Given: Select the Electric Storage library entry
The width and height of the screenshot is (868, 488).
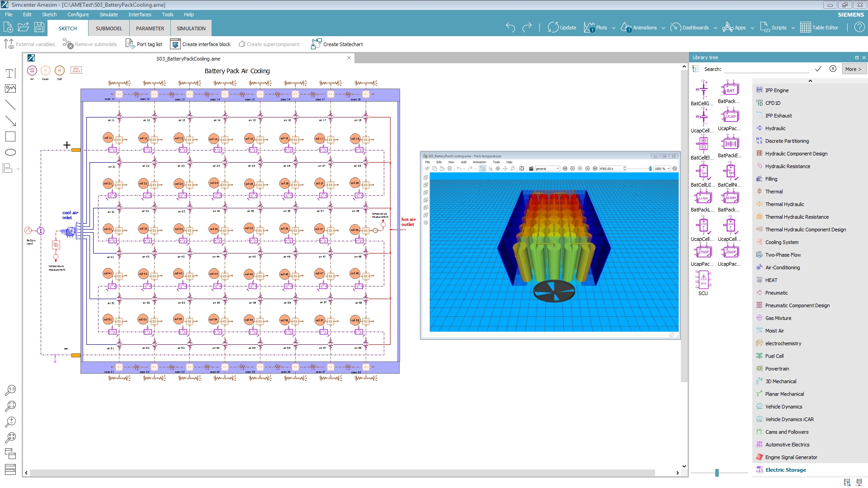Looking at the screenshot, I should 785,470.
